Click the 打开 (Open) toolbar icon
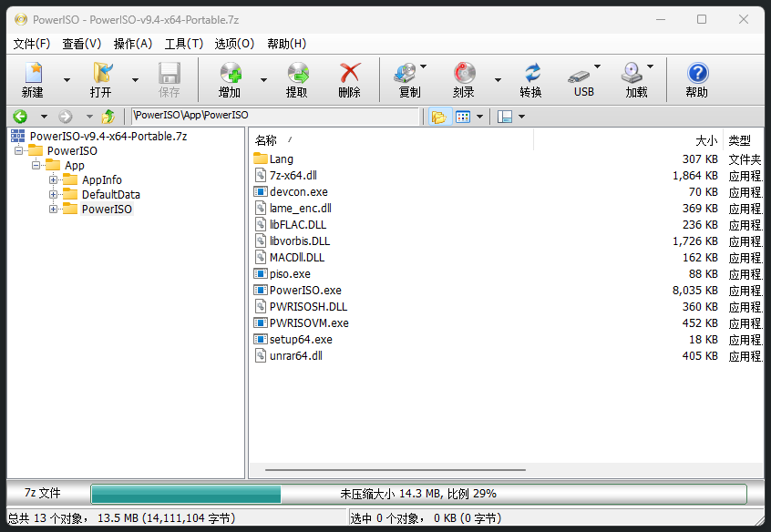Image resolution: width=771 pixels, height=532 pixels. 102,73
